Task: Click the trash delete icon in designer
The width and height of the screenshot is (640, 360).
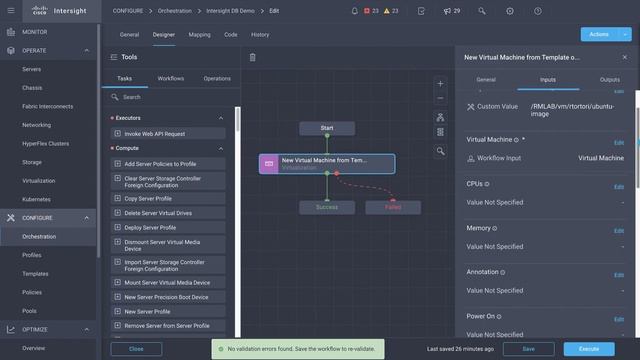Action: pos(253,58)
